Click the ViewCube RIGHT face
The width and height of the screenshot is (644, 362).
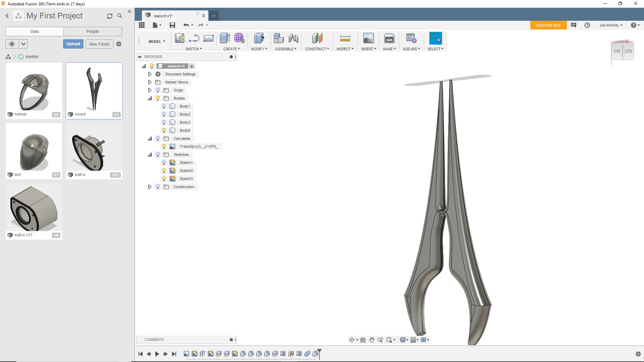tap(628, 51)
